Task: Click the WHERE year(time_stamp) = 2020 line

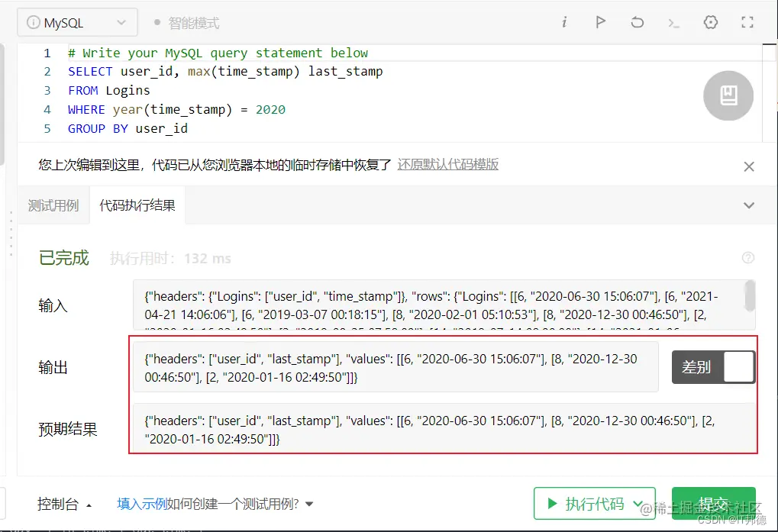Action: 176,110
